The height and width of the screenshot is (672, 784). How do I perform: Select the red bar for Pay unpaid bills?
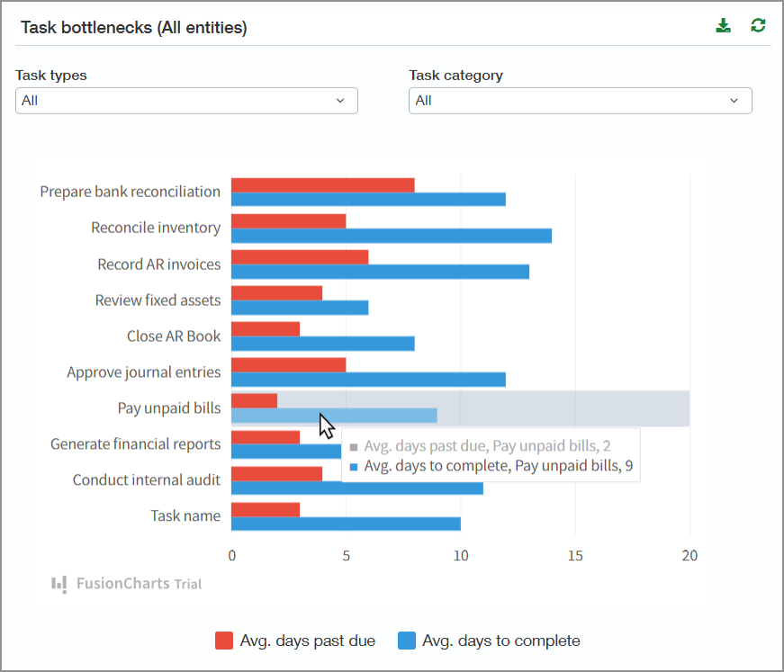(x=252, y=399)
